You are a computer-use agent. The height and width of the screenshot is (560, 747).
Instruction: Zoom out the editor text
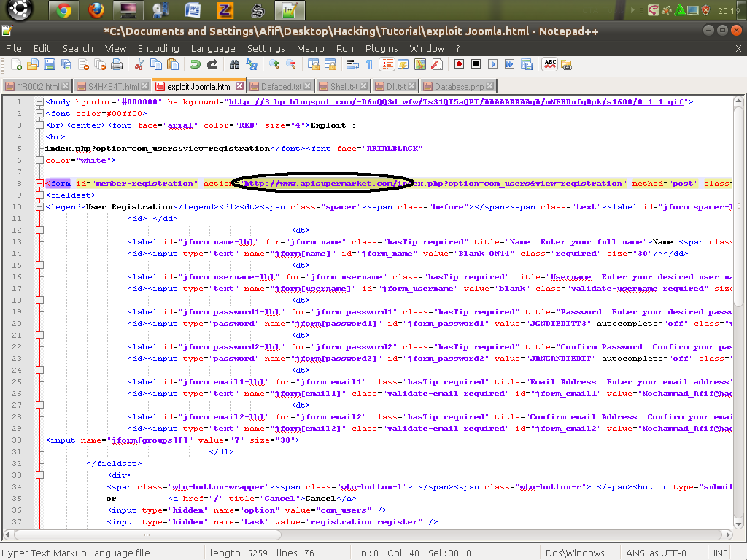tap(290, 65)
